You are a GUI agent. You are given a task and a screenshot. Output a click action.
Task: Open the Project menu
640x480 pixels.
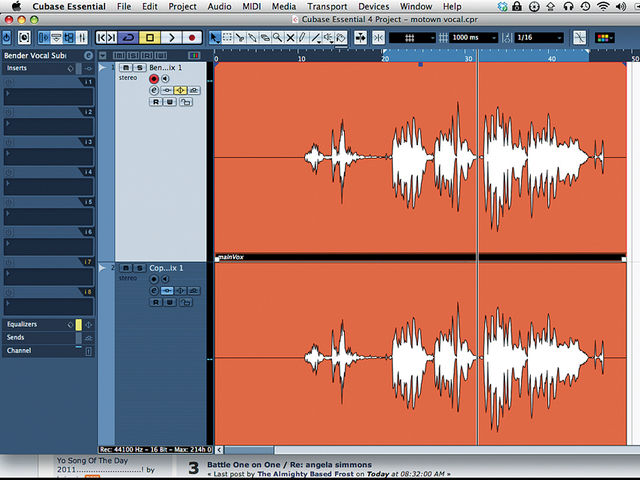pos(182,7)
